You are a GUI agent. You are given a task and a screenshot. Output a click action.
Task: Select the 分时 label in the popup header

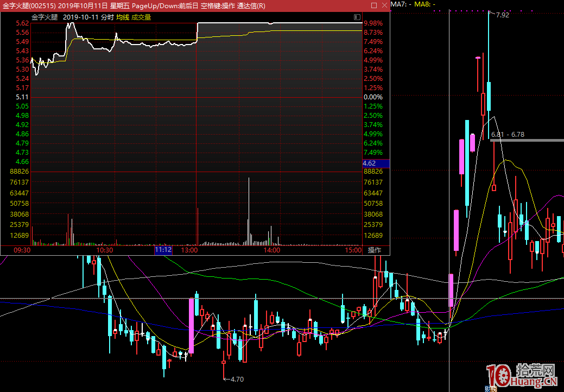click(107, 17)
